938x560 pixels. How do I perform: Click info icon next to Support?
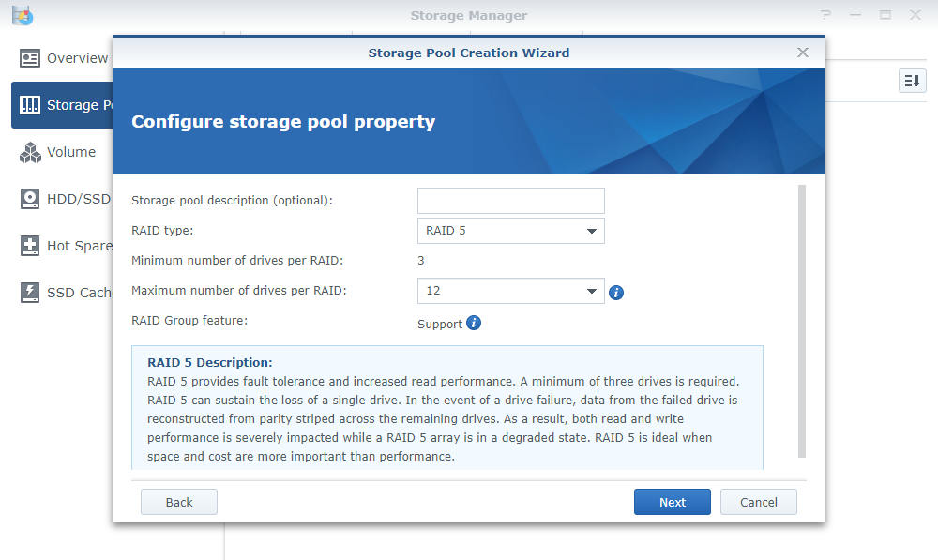(x=474, y=324)
